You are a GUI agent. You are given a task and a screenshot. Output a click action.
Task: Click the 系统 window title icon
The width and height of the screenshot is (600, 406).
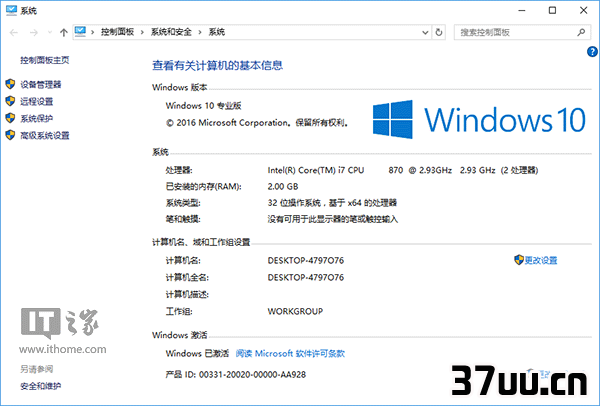click(11, 10)
